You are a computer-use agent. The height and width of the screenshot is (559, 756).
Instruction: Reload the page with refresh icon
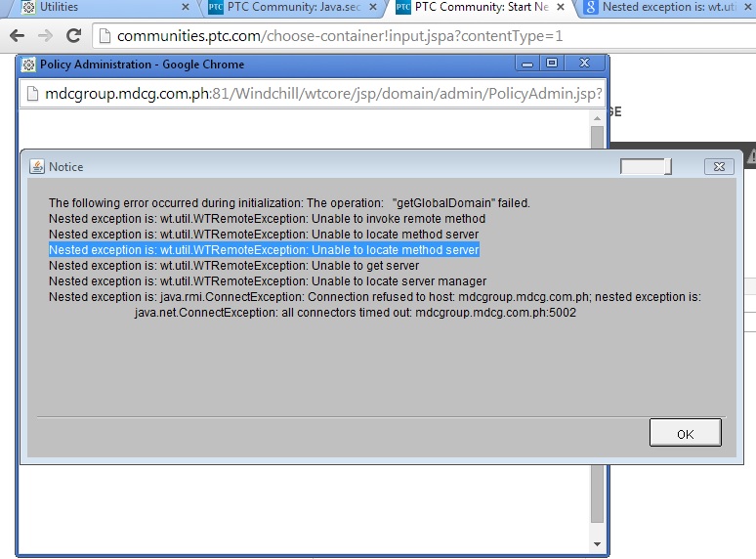(x=74, y=36)
